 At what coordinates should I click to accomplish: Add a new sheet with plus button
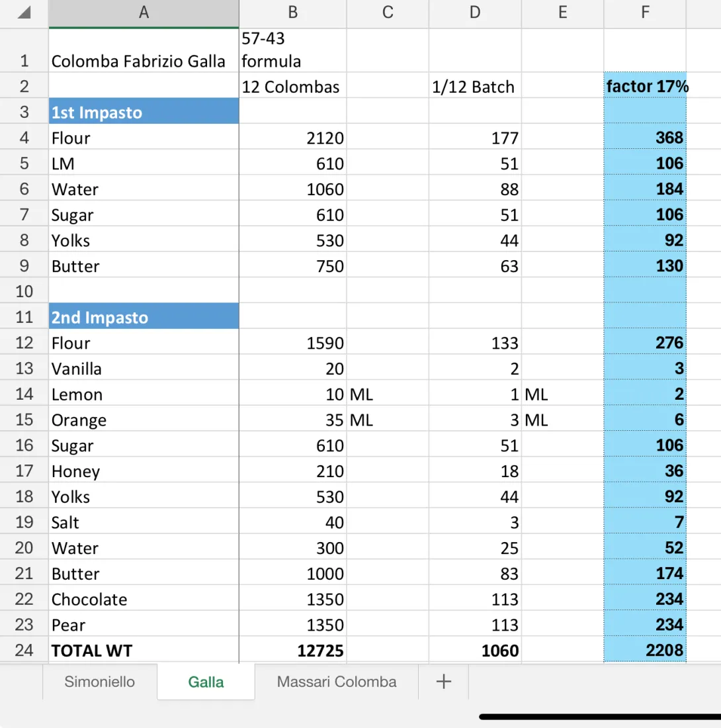click(x=444, y=682)
